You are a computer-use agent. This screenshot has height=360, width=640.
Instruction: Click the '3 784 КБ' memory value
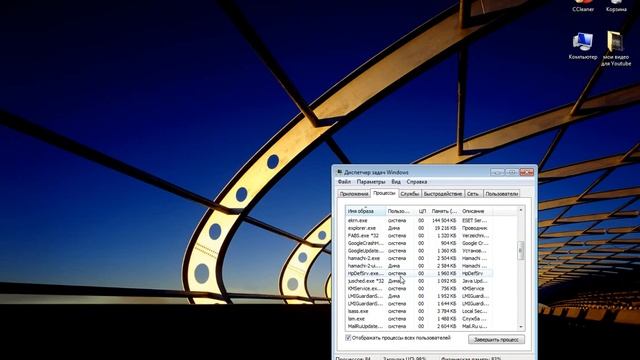click(447, 311)
